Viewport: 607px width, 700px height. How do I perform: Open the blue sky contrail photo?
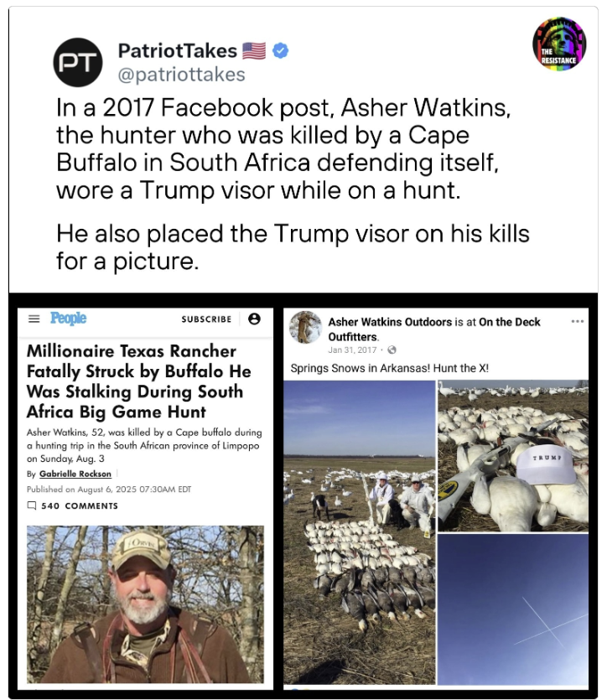point(513,609)
